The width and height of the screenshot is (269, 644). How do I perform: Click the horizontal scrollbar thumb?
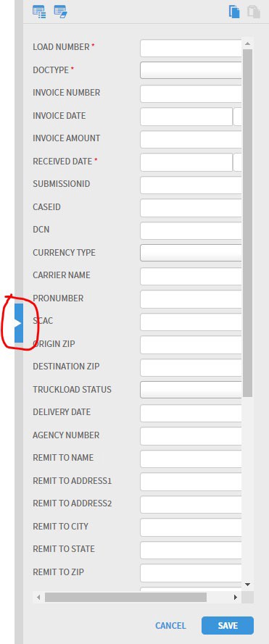pos(125,597)
